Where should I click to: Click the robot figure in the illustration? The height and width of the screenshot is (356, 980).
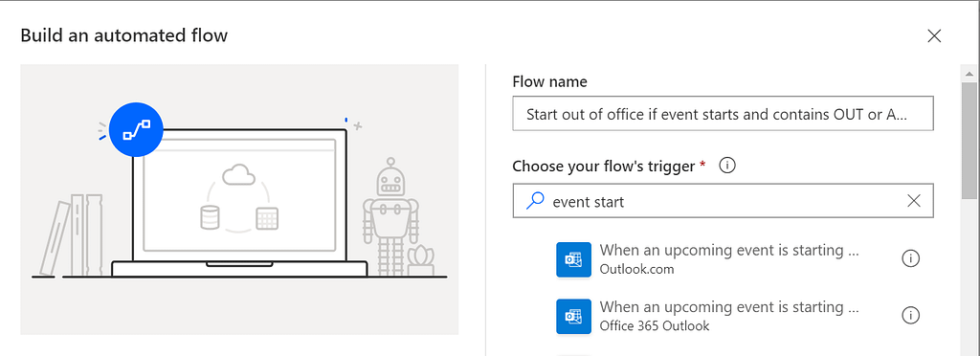[391, 215]
